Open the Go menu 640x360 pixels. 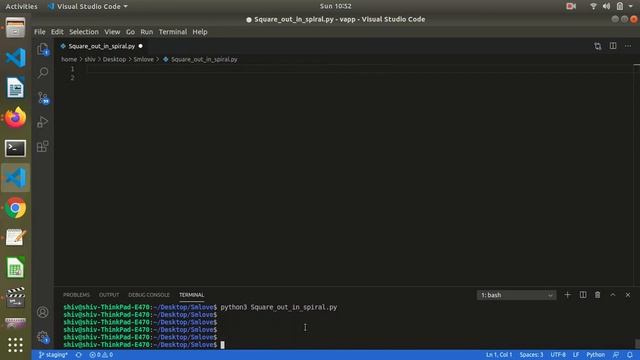click(130, 32)
